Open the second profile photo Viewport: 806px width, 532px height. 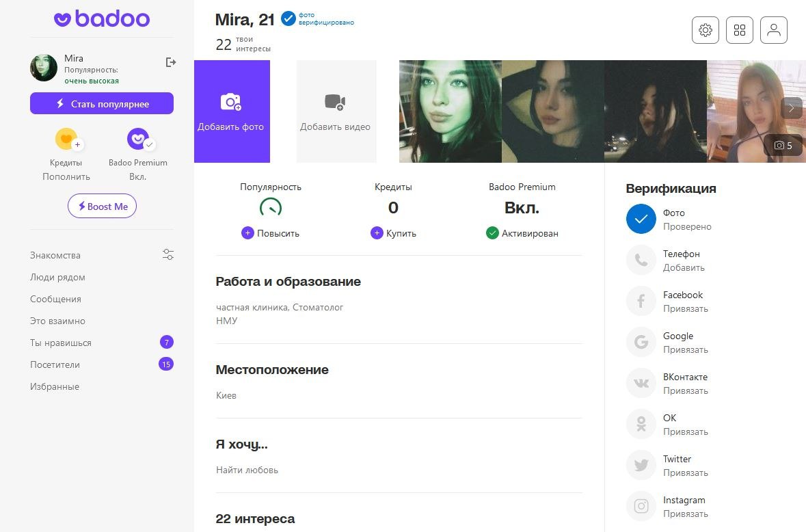coord(553,111)
